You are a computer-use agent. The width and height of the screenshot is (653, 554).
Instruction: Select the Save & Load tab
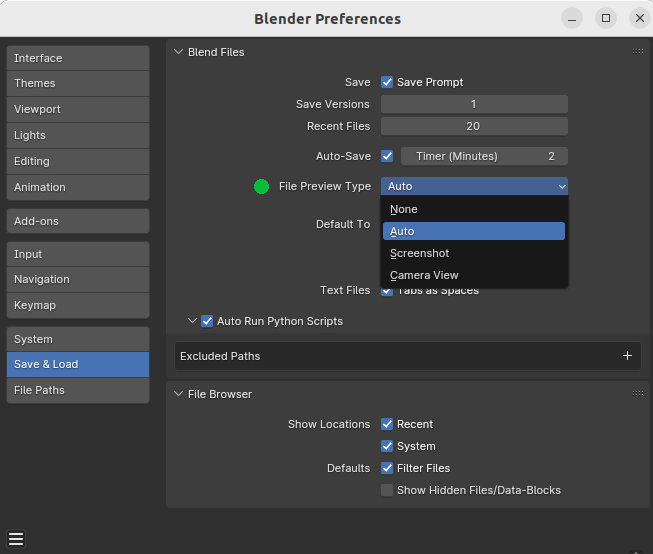[x=78, y=364]
